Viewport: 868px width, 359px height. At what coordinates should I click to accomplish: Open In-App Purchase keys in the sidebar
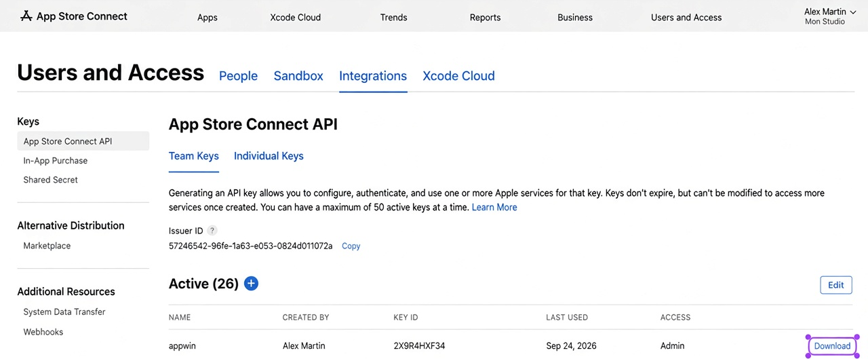(56, 161)
